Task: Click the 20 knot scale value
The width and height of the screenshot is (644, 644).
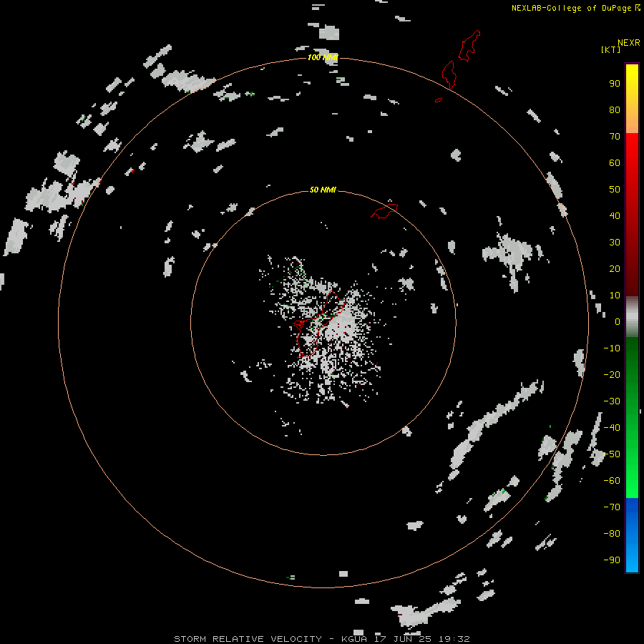Action: tap(615, 268)
